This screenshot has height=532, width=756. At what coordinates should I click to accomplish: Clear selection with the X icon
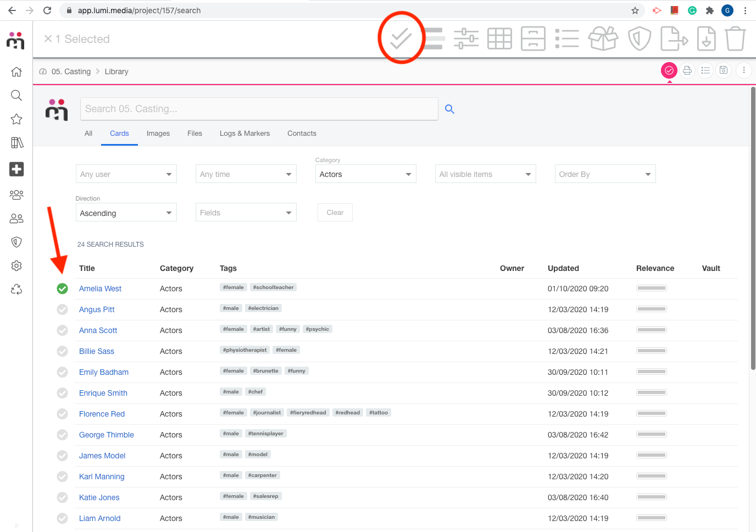coord(48,38)
